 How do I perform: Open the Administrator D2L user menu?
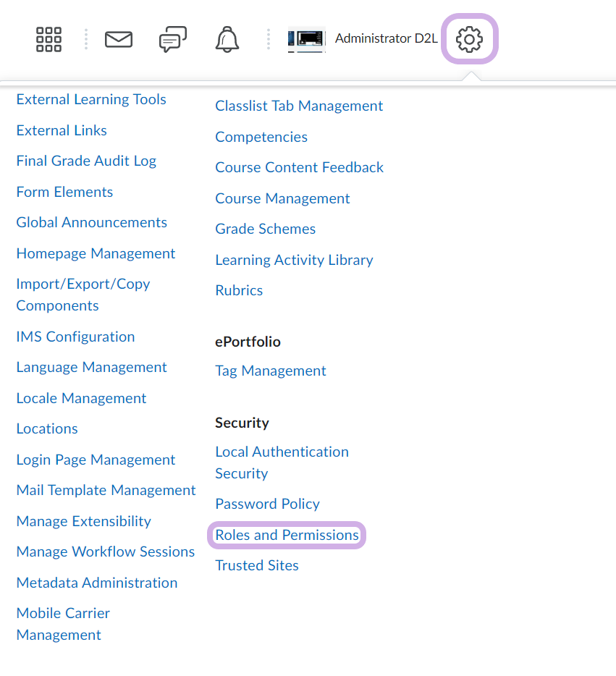pos(386,39)
